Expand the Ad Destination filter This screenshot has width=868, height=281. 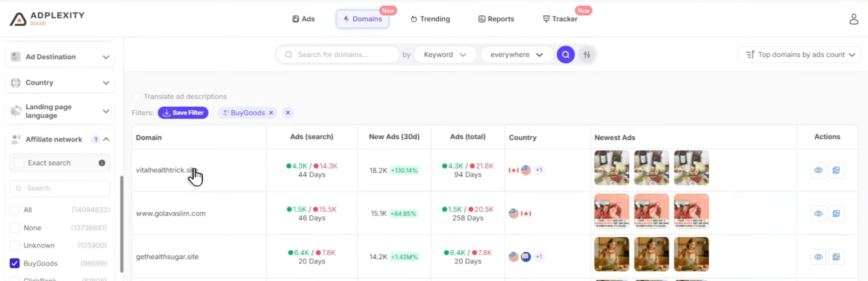click(x=106, y=57)
